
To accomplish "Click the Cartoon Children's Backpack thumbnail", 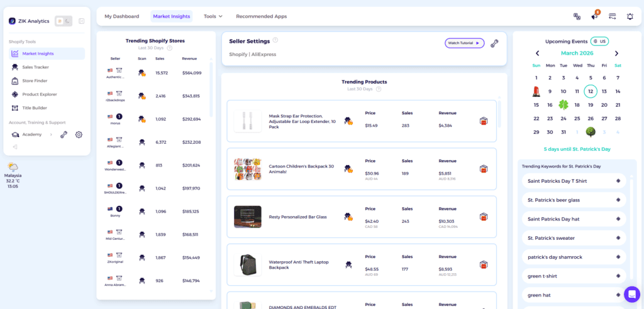I will (247, 169).
